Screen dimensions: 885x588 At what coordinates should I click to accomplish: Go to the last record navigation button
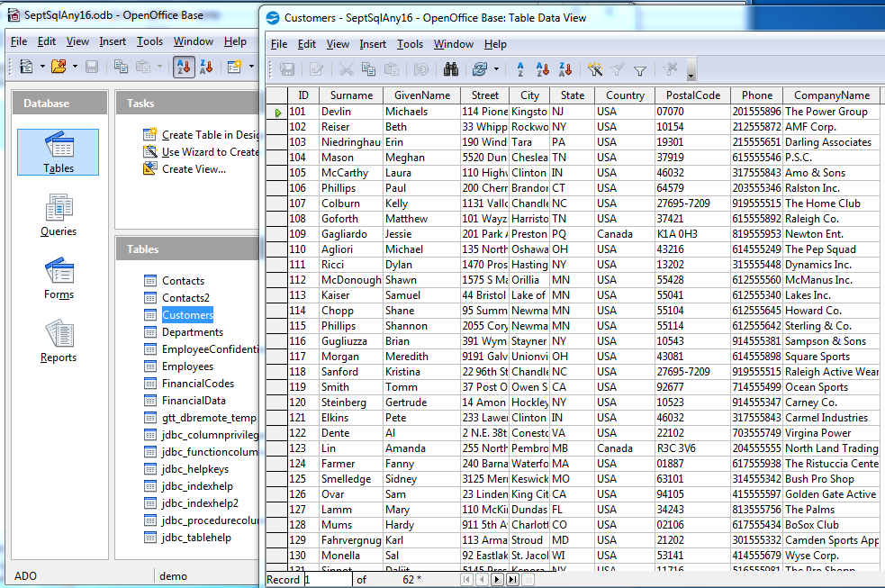pos(512,580)
